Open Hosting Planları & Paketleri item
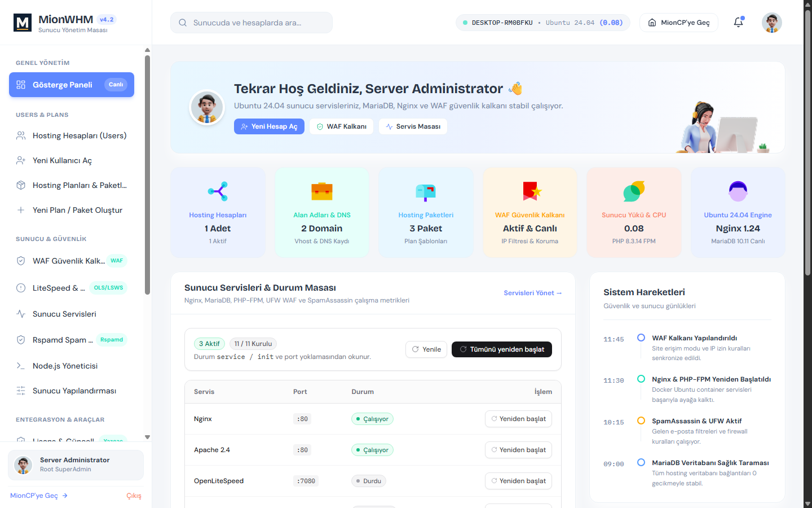The height and width of the screenshot is (508, 812). click(72, 185)
